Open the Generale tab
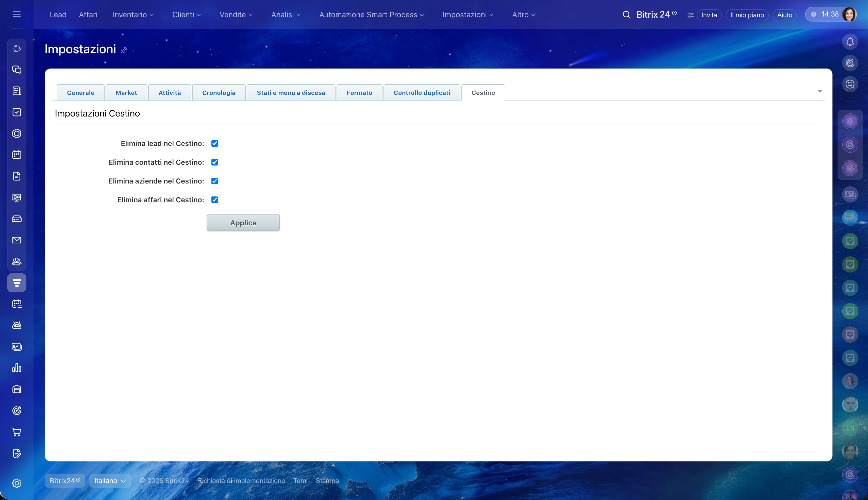 (x=80, y=93)
